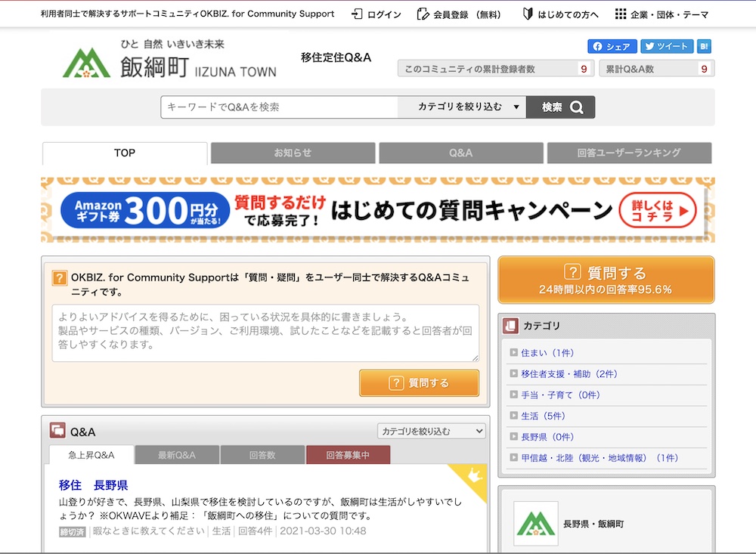This screenshot has width=756, height=554.
Task: Click the keyword search input field
Action: [x=279, y=107]
